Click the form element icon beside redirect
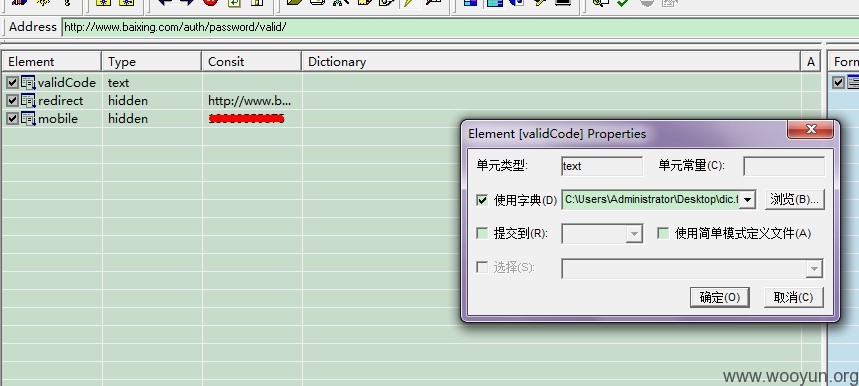The image size is (859, 386). tap(28, 101)
